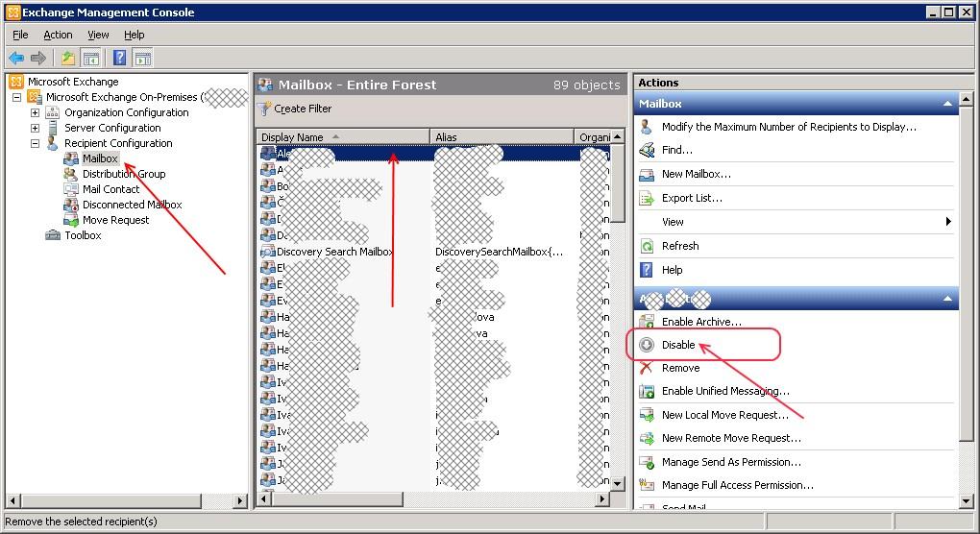Click Export List action
This screenshot has width=980, height=534.
click(692, 198)
